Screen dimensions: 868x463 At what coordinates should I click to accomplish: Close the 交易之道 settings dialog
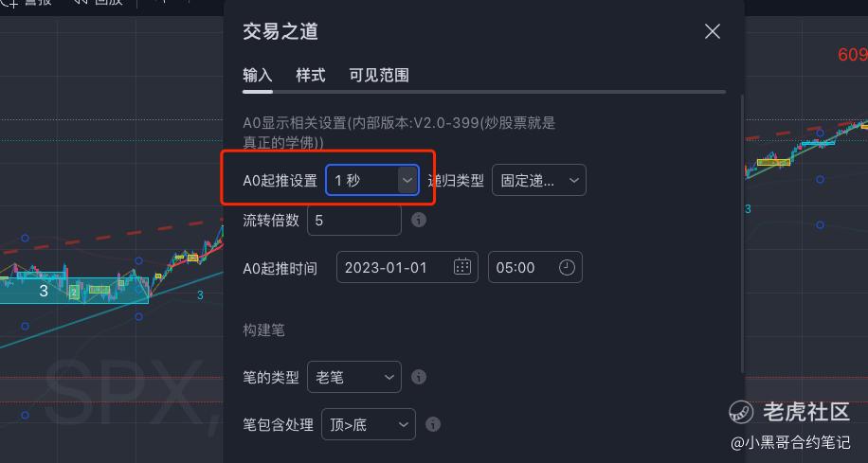(x=712, y=31)
